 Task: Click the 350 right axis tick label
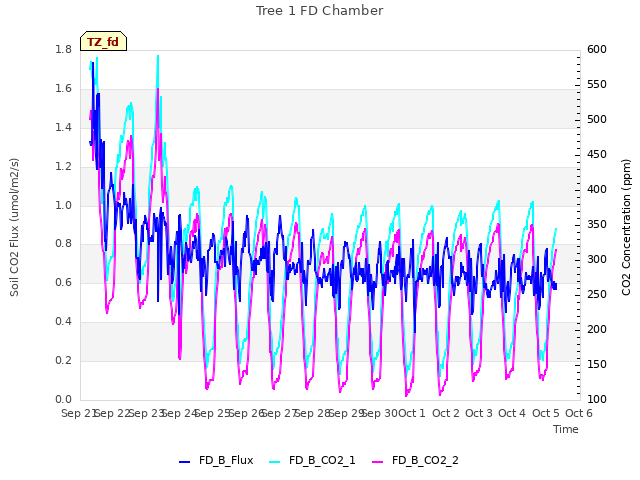pos(597,225)
